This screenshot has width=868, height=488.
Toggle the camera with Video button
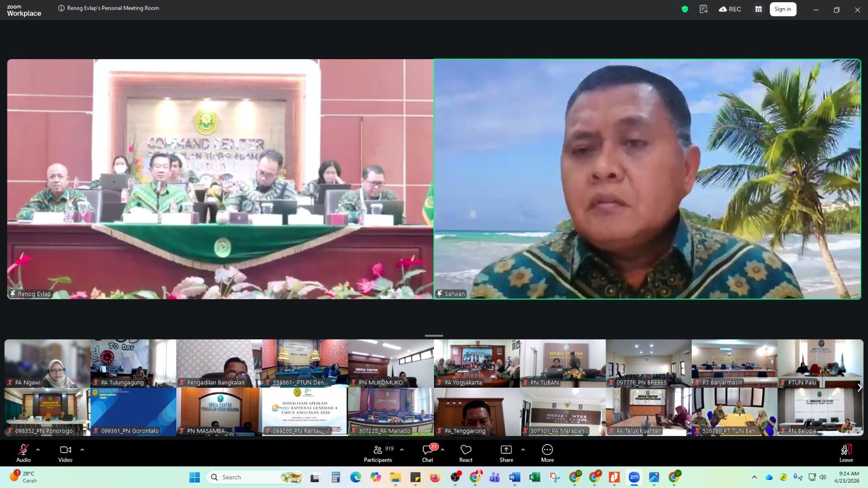click(65, 453)
